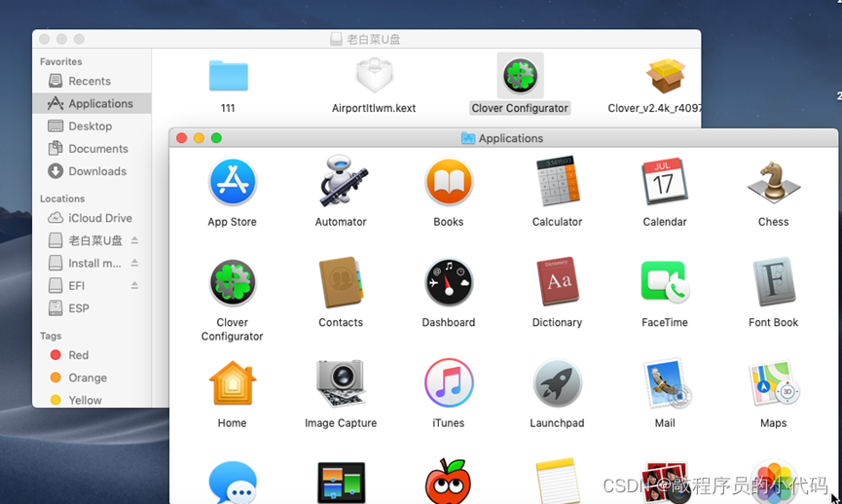The image size is (842, 504).
Task: Open the Contacts app icon
Action: coord(341,282)
